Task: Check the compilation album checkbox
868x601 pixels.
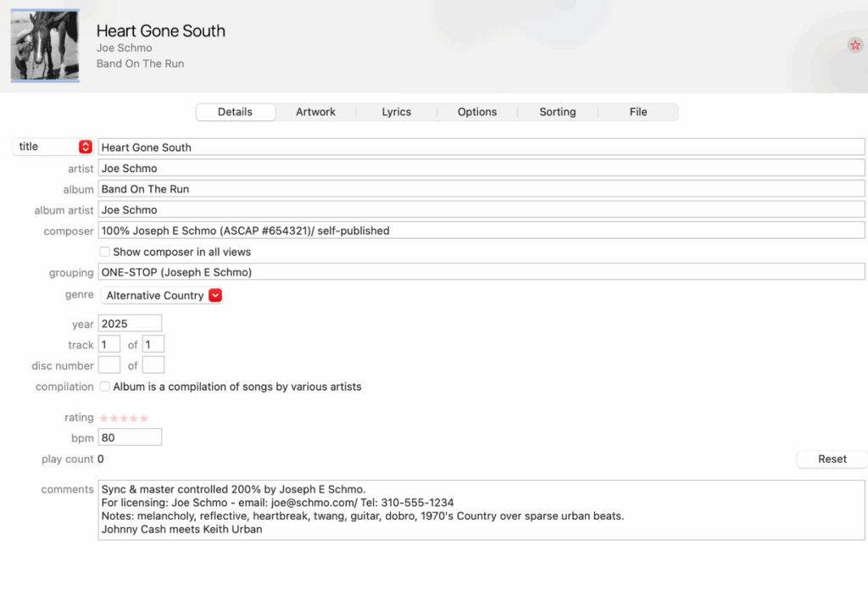Action: [x=104, y=387]
